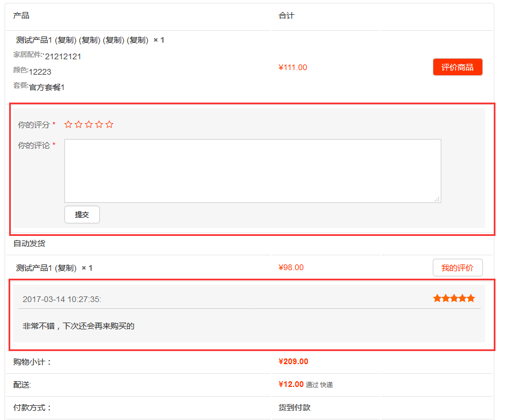Give a five-star rating
The width and height of the screenshot is (512, 420).
[109, 124]
